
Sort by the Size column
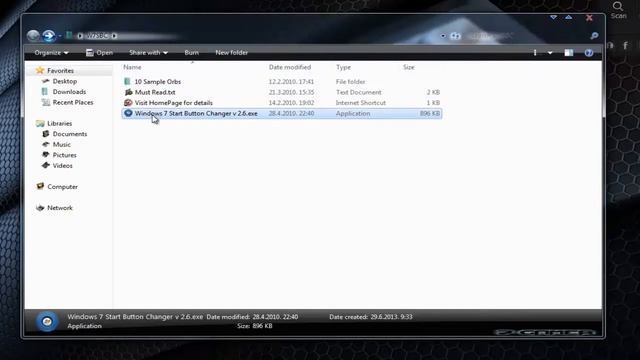pos(409,67)
